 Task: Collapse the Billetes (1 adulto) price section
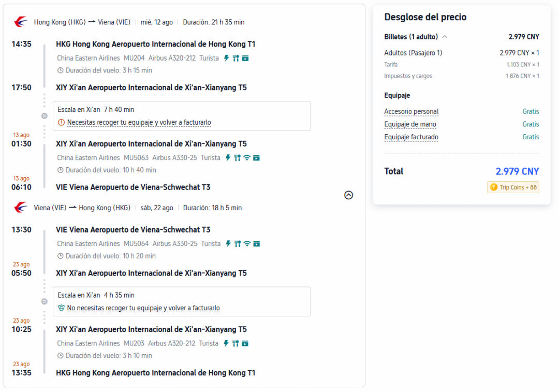[x=445, y=37]
